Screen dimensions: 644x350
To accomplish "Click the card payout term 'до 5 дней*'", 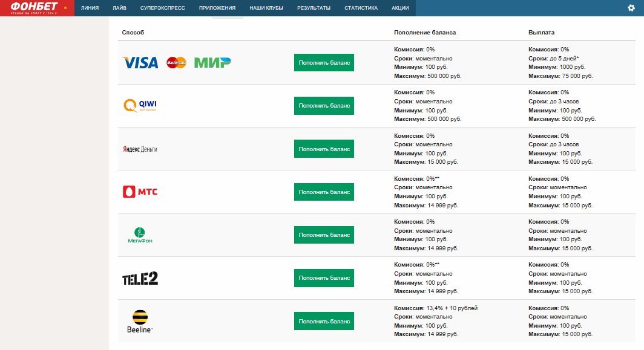I will pyautogui.click(x=564, y=58).
